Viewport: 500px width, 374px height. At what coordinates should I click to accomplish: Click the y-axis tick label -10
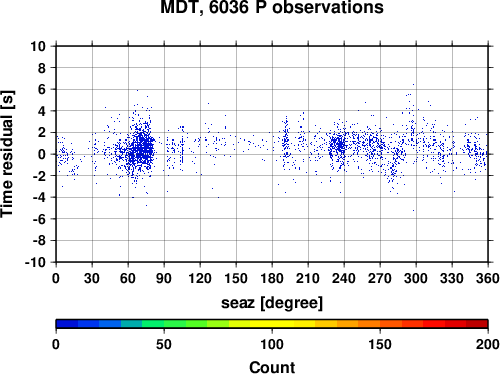(35, 262)
